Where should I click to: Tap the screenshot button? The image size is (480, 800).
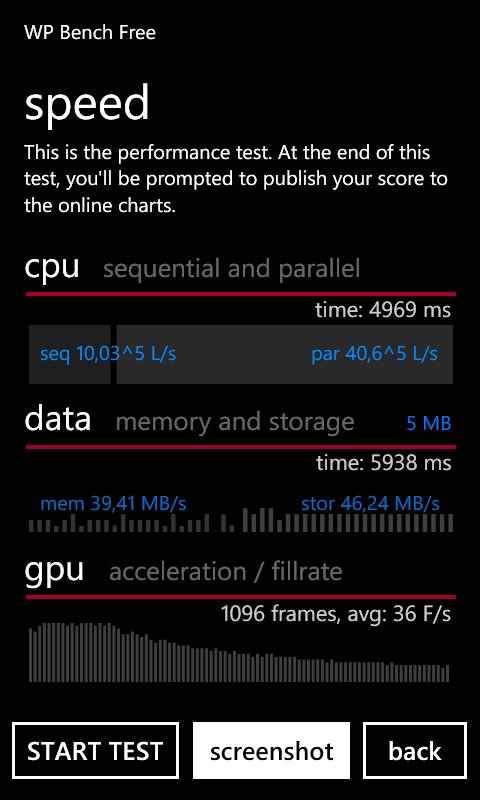tap(271, 750)
